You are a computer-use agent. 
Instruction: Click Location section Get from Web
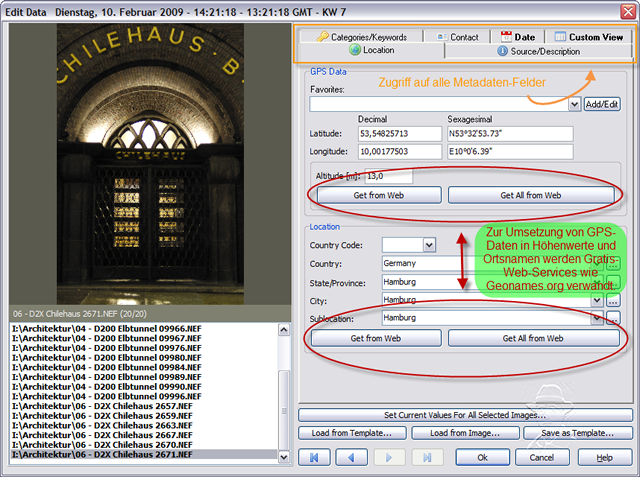click(376, 338)
